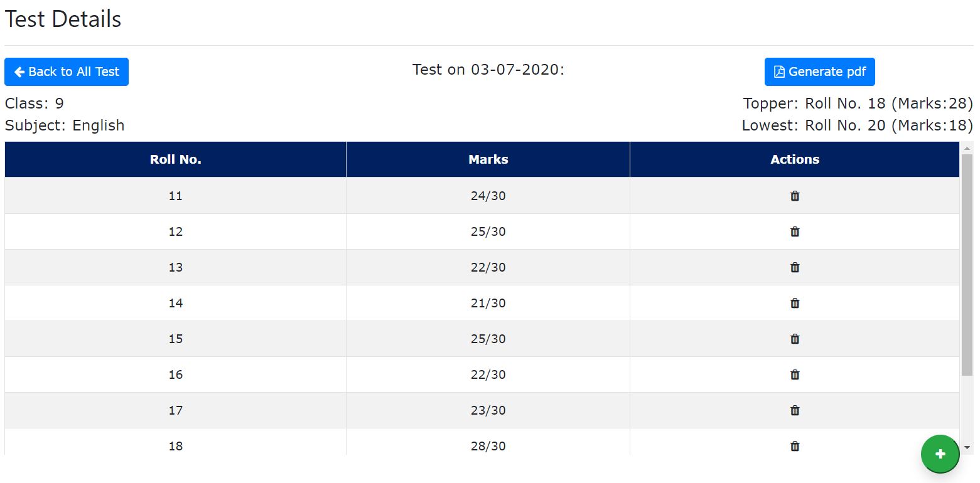Click the Roll No. column header
980x483 pixels.
[175, 159]
